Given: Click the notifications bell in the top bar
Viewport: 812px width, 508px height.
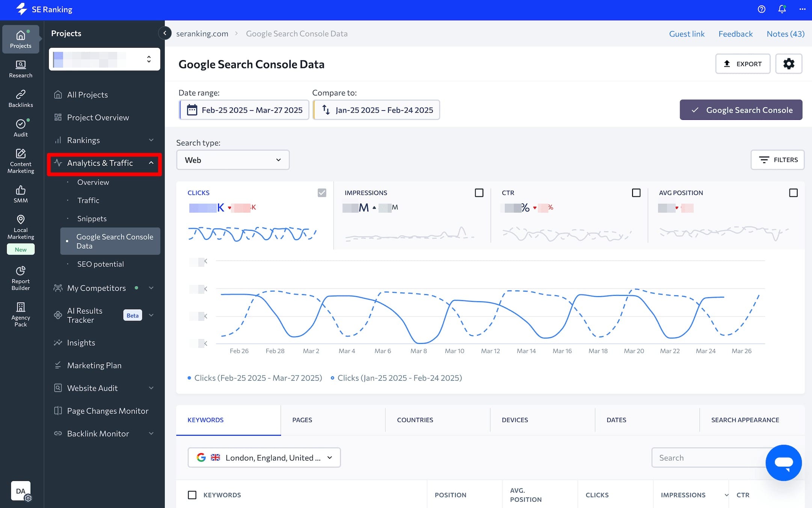Looking at the screenshot, I should pyautogui.click(x=782, y=9).
